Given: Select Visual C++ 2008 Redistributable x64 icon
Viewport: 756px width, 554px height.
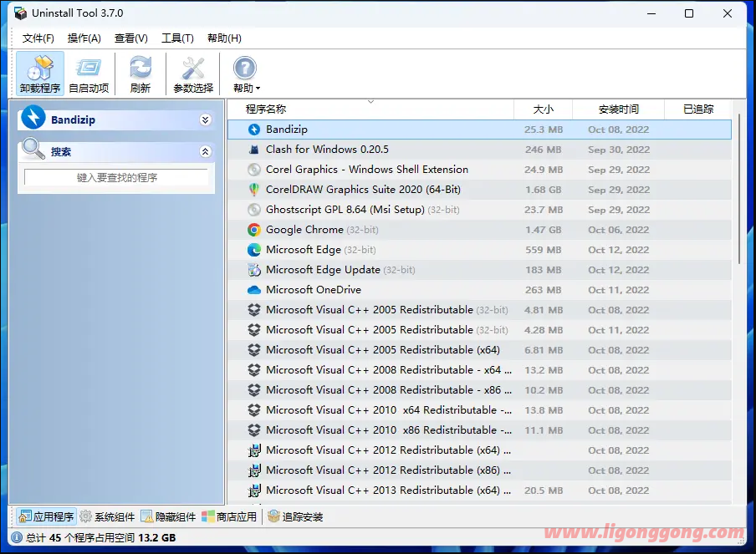Looking at the screenshot, I should pos(254,370).
